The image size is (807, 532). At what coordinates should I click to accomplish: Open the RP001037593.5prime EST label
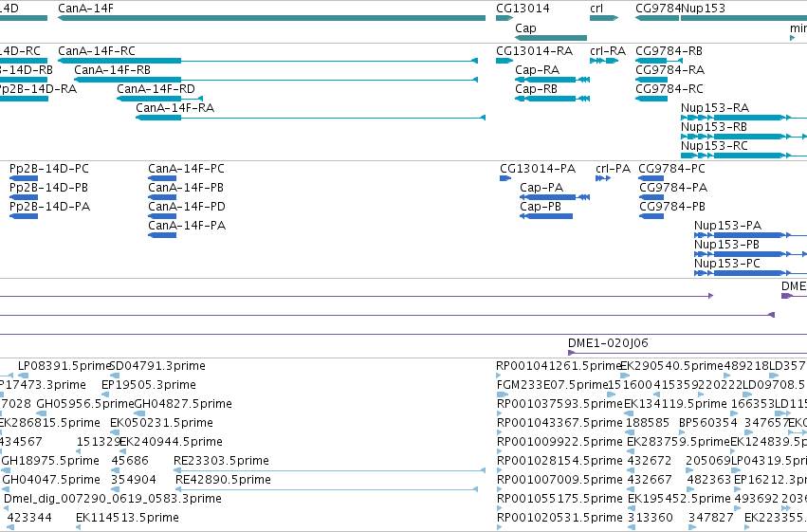[559, 404]
